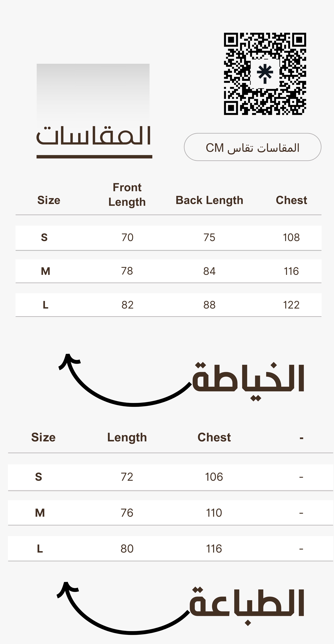Select the Chest value 106

pos(214,477)
